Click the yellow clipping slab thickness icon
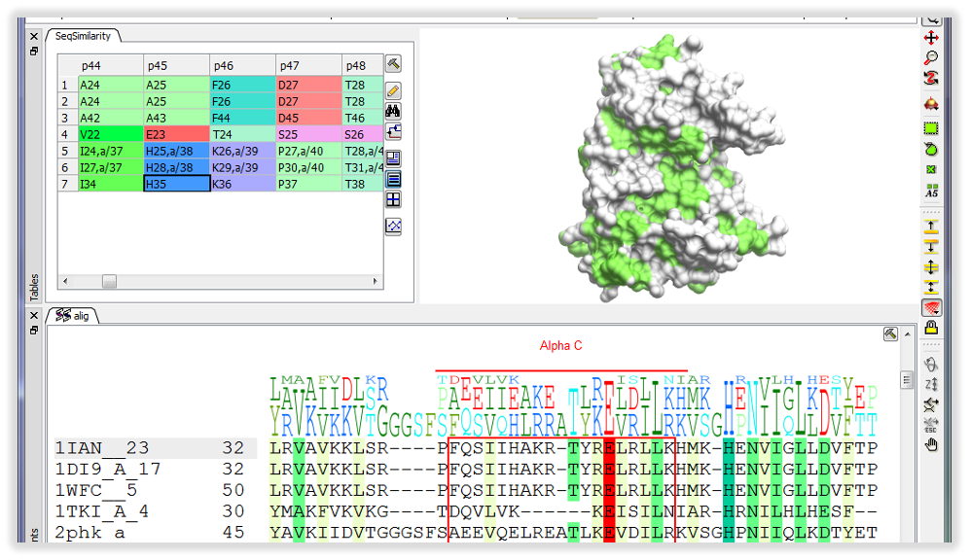The width and height of the screenshot is (969, 560). [931, 287]
